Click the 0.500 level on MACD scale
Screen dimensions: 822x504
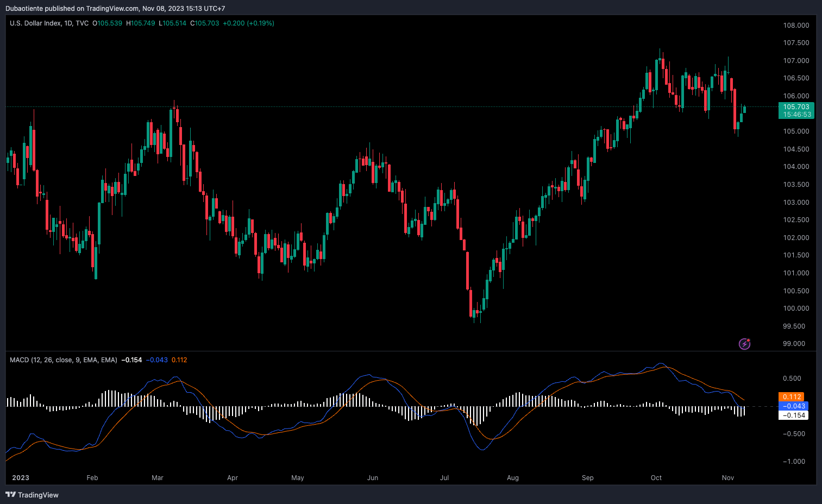tap(792, 379)
